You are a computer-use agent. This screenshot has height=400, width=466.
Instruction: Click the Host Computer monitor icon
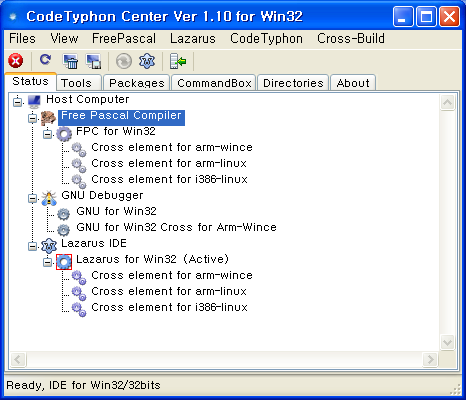point(34,101)
